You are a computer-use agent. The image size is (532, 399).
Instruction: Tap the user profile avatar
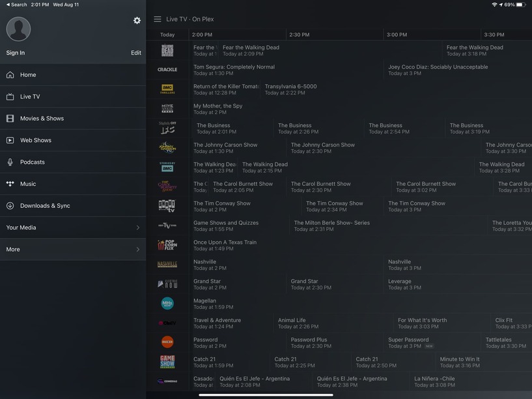18,29
